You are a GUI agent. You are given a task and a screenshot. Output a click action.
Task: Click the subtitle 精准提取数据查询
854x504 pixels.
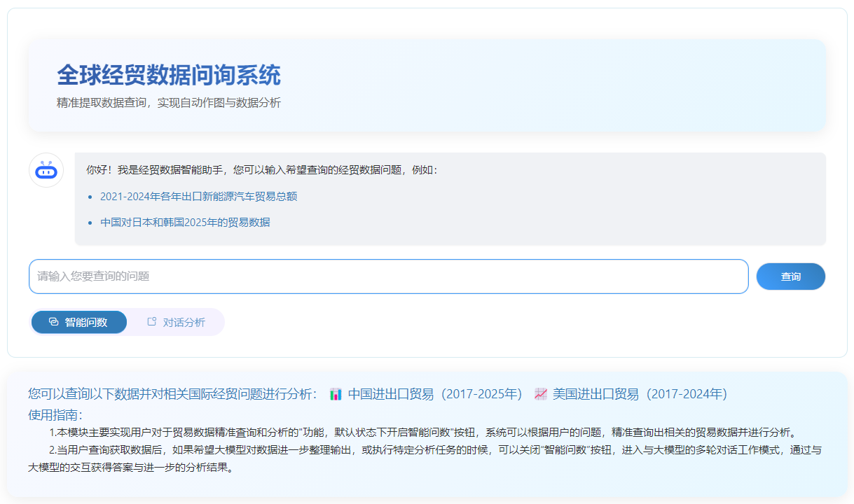(x=169, y=103)
